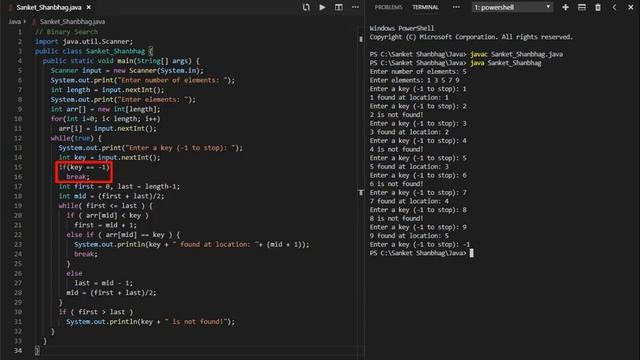Viewport: 640px width, 360px height.
Task: Click 'import java.util.Scanner;' line
Action: click(84, 42)
